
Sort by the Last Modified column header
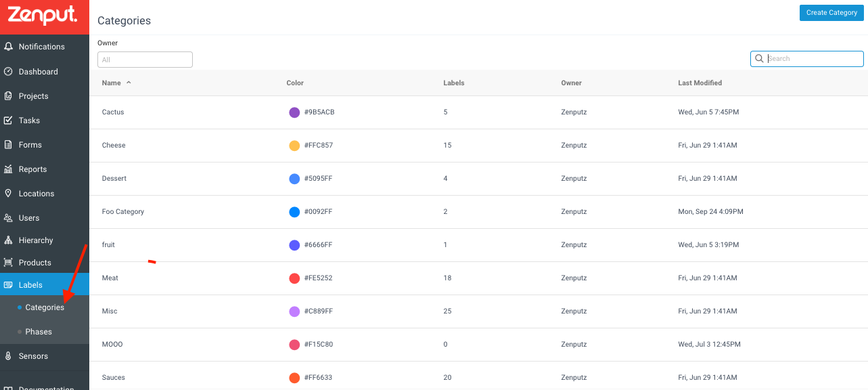pos(700,83)
